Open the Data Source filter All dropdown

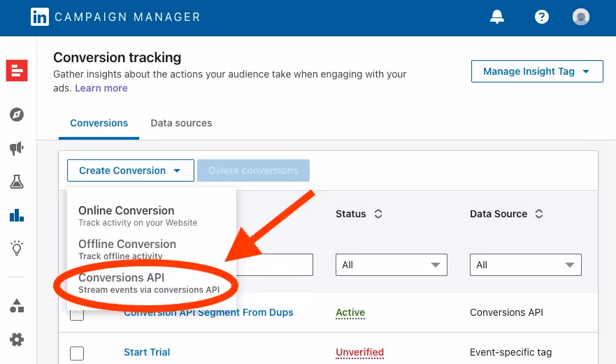point(526,265)
